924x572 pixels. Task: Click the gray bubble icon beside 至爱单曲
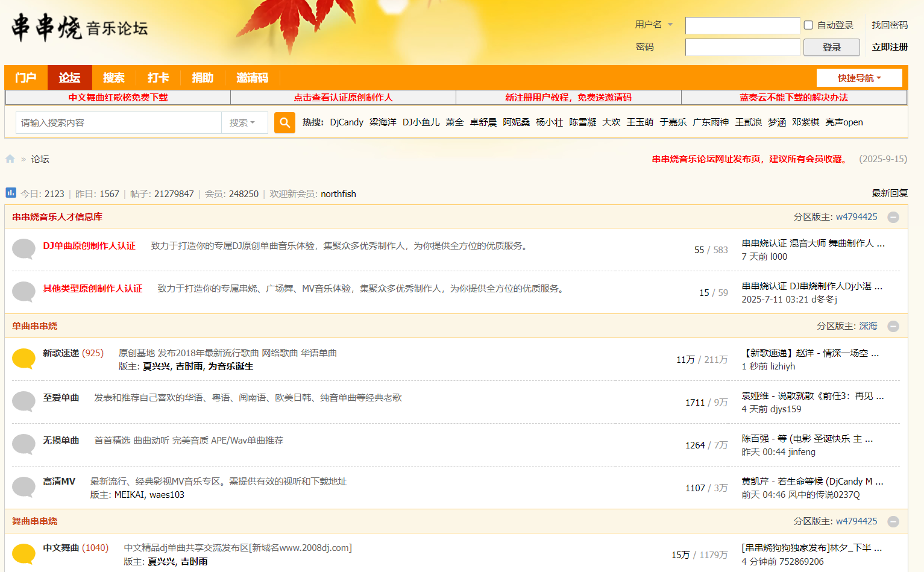tap(24, 401)
